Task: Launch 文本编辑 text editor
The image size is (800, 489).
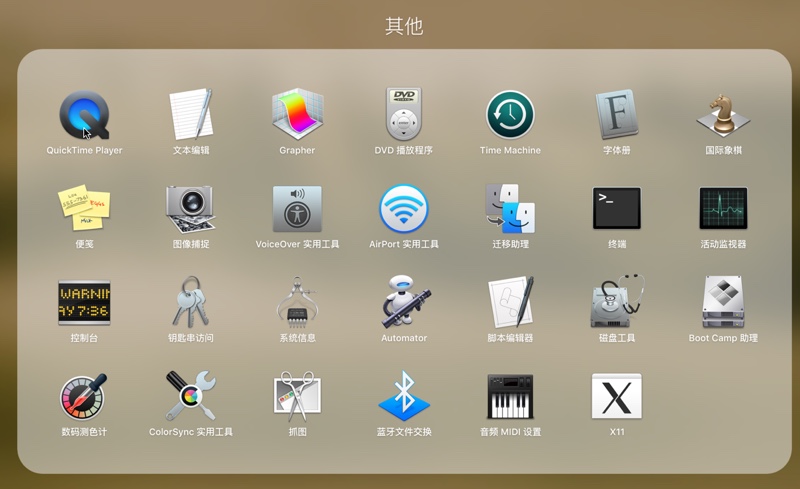Action: click(191, 115)
